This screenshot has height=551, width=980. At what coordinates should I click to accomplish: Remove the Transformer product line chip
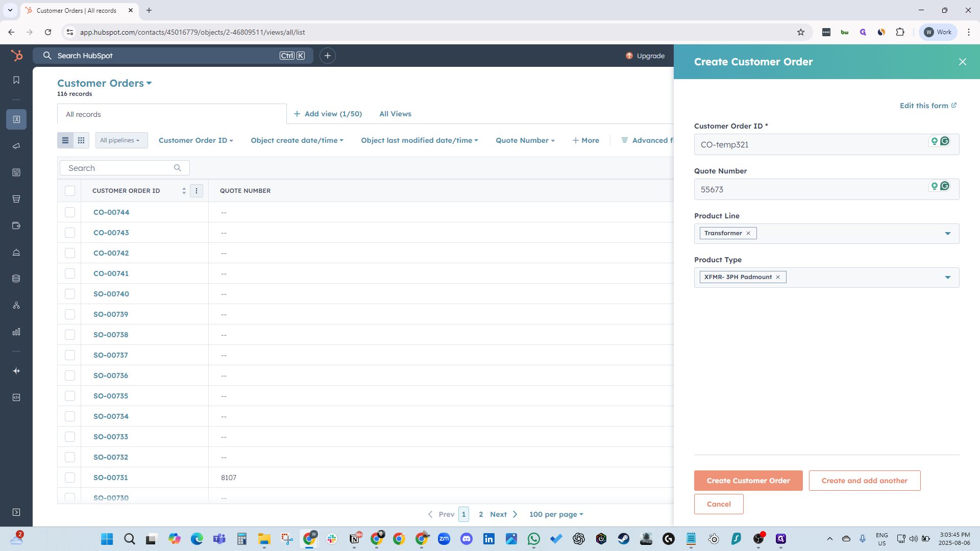[x=748, y=233]
